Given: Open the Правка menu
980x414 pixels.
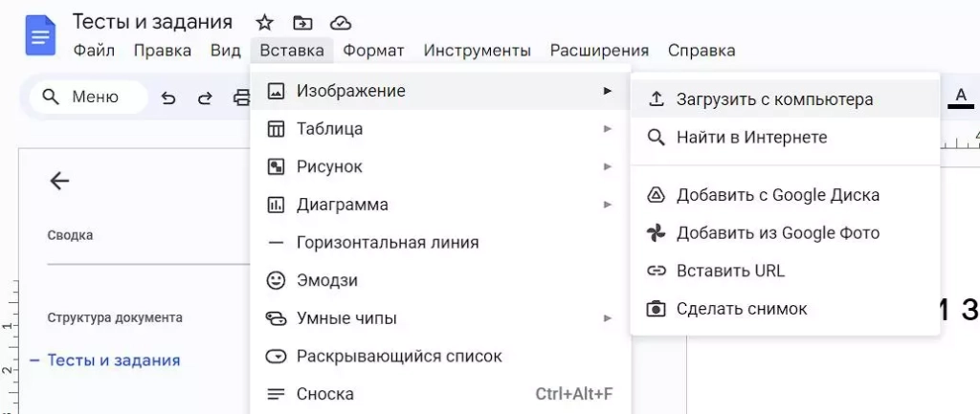Looking at the screenshot, I should pos(163,50).
